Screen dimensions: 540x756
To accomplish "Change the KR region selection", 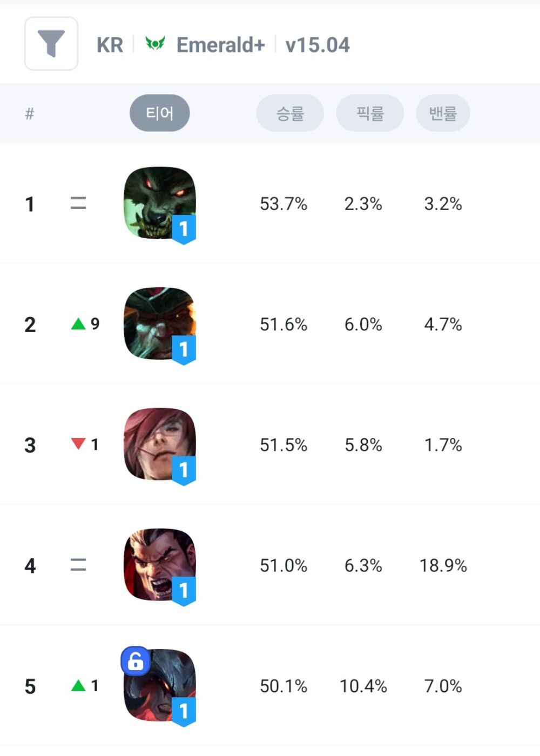I will click(x=110, y=45).
